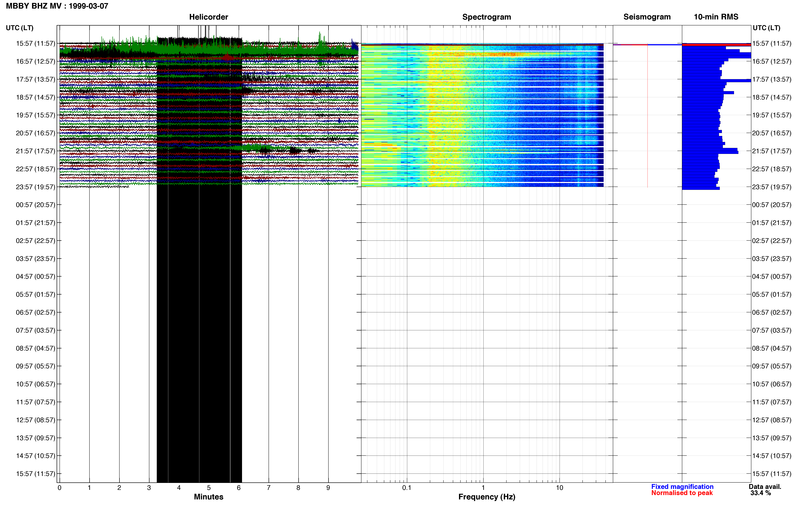Click the left '12:57 (08:57)' time label
The width and height of the screenshot is (812, 508).
[x=35, y=420]
